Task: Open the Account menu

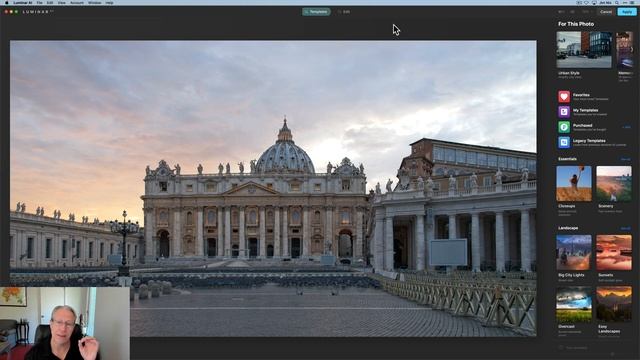Action: tap(77, 2)
